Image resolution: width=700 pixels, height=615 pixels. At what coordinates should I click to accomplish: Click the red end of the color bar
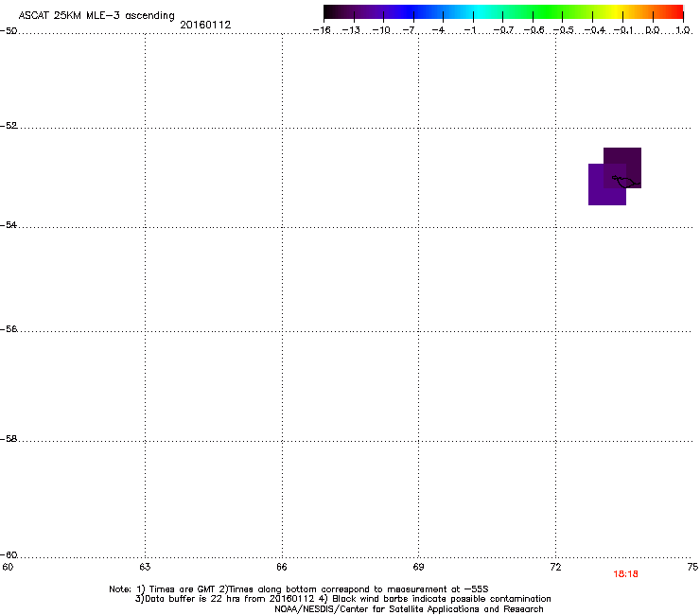point(678,12)
